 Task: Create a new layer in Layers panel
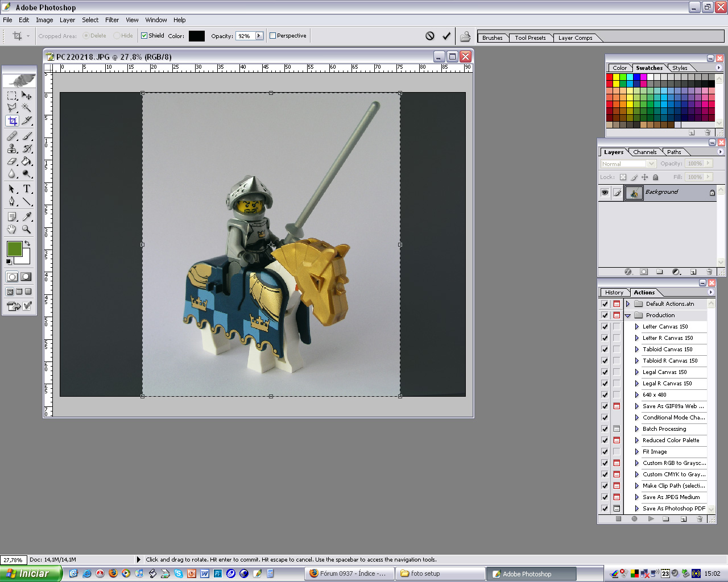point(693,272)
